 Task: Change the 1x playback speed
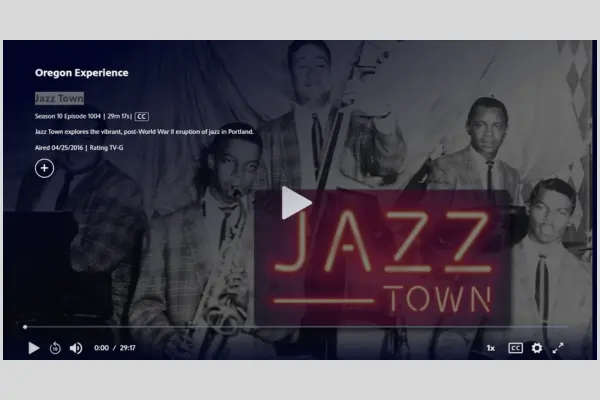pyautogui.click(x=491, y=348)
